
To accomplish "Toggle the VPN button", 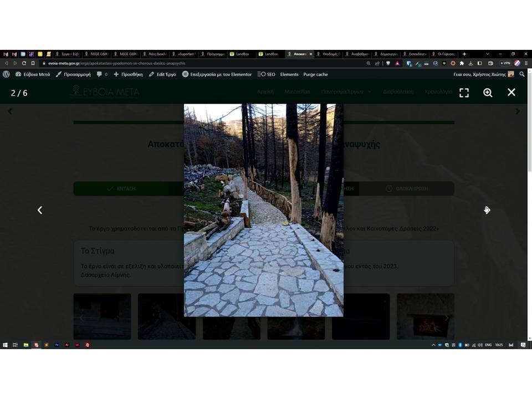I will [x=505, y=63].
